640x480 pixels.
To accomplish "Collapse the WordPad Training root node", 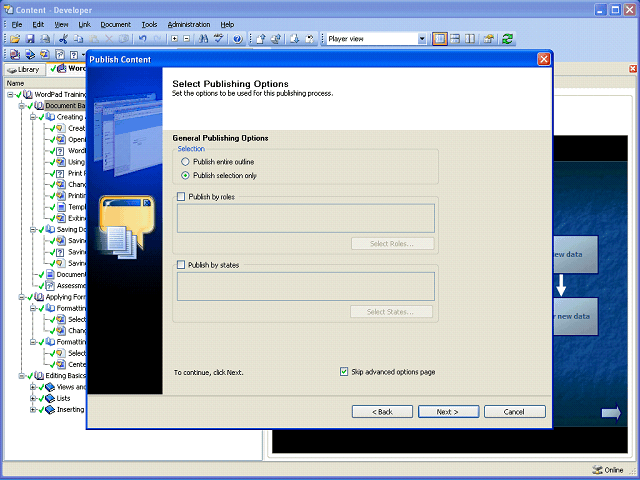I will (10, 94).
